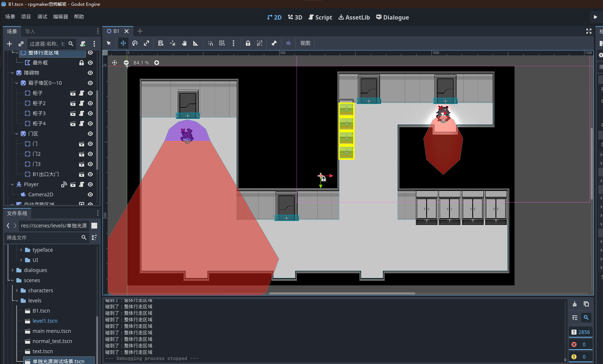The width and height of the screenshot is (603, 364).
Task: Switch to the 导入 dock tab
Action: pos(30,32)
